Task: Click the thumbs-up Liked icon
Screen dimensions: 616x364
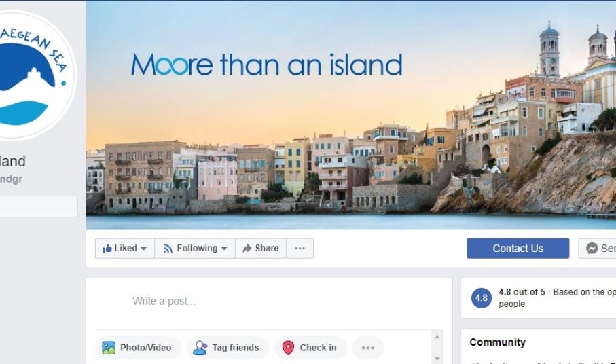Action: 107,248
